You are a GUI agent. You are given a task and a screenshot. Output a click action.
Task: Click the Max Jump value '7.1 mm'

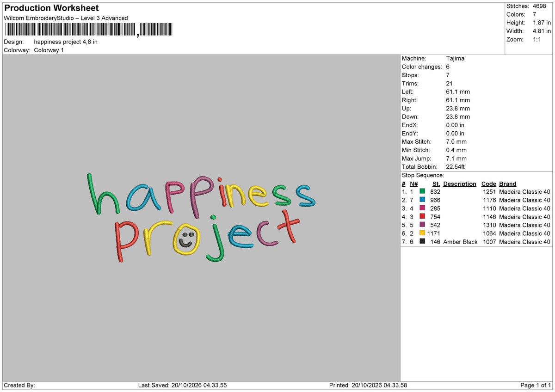[x=456, y=158]
